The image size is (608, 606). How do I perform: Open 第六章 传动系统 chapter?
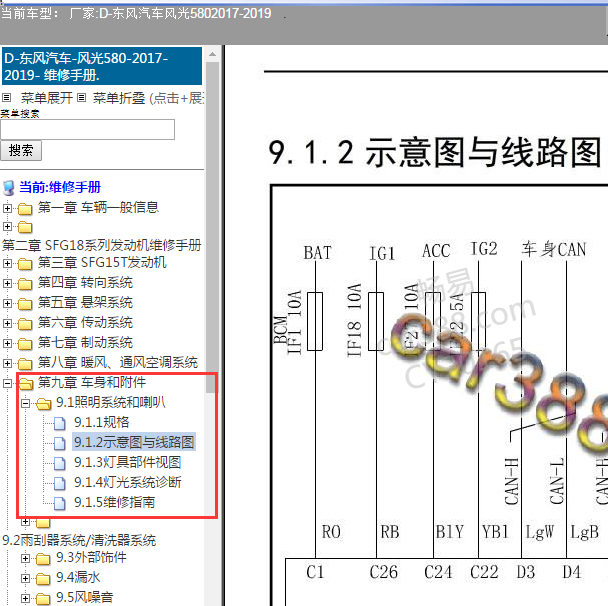pyautogui.click(x=85, y=323)
